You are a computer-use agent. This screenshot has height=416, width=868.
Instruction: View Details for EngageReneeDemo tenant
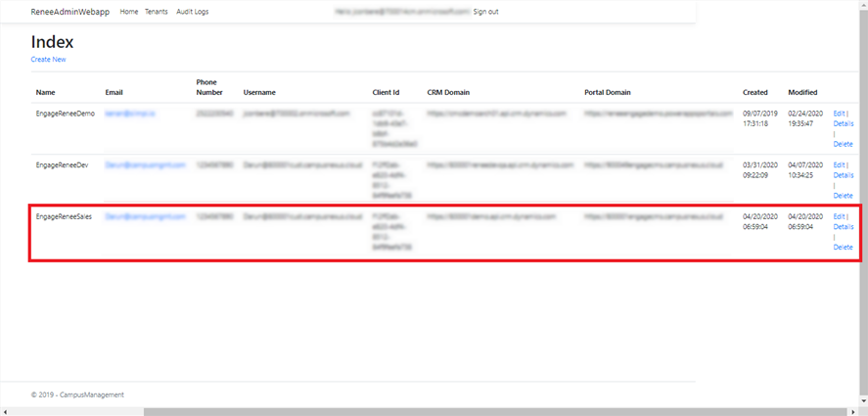click(x=843, y=123)
